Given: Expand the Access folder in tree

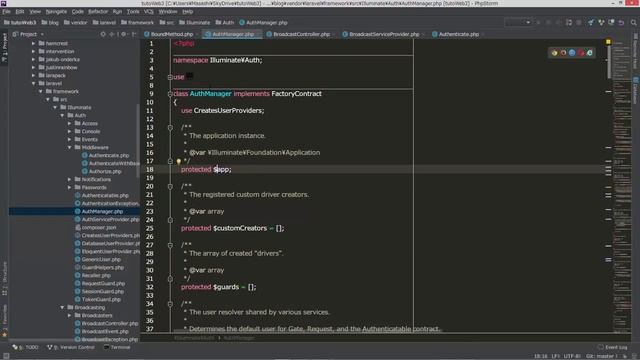Looking at the screenshot, I should click(69, 123).
